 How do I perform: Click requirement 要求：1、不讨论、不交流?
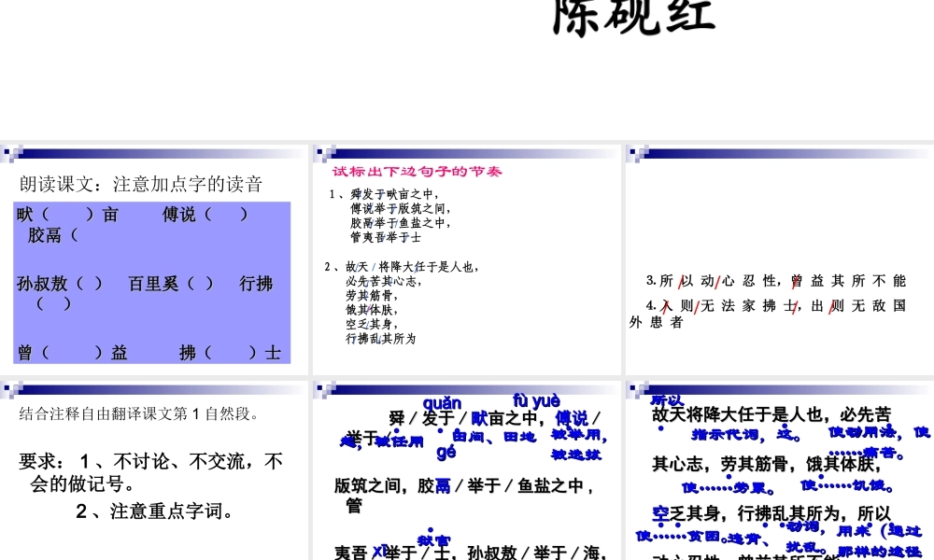point(150,461)
